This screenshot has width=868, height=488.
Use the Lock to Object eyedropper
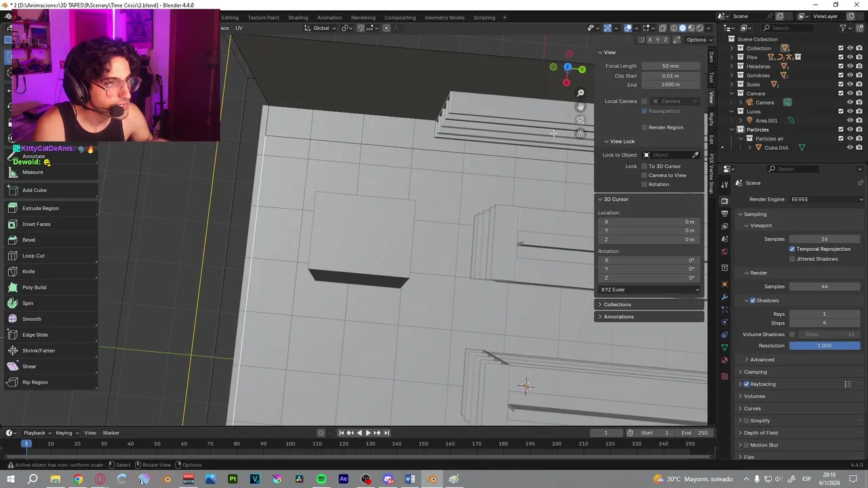point(695,155)
